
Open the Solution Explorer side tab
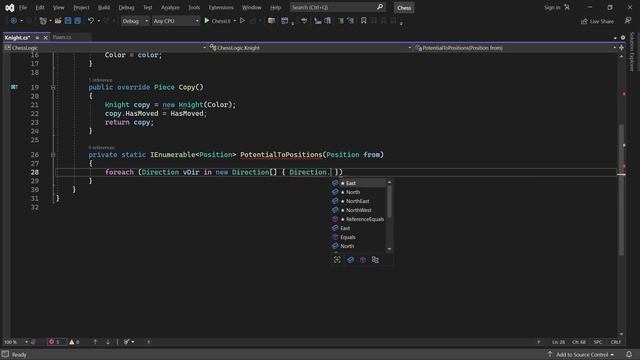pyautogui.click(x=632, y=52)
